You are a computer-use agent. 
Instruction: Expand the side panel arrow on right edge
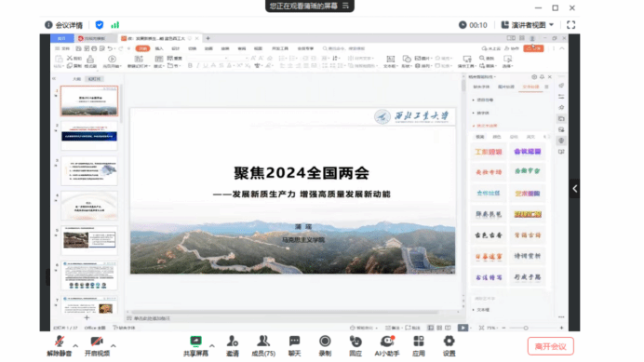(574, 189)
